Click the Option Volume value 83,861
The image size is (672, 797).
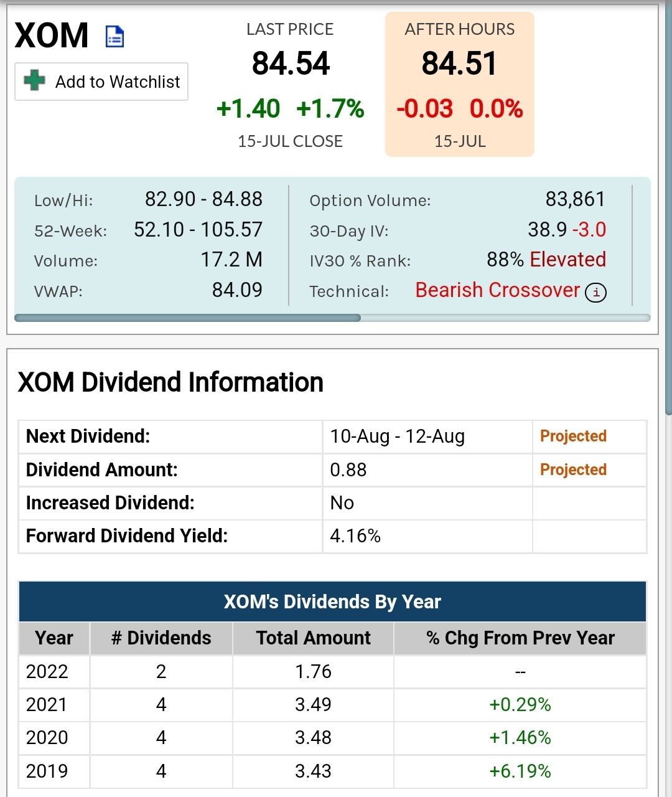click(576, 199)
